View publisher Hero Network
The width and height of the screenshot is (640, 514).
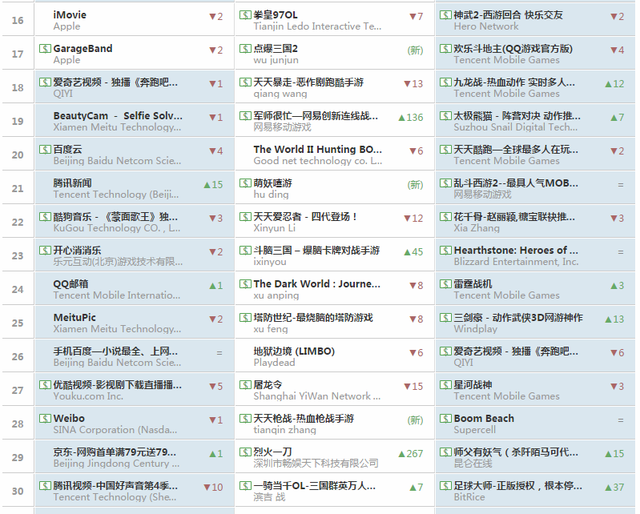tap(487, 27)
